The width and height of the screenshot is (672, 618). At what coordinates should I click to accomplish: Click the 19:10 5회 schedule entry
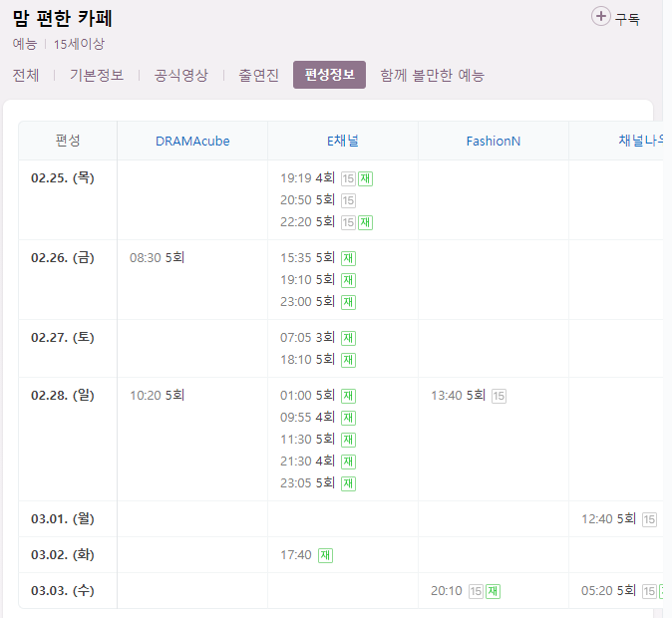click(307, 280)
